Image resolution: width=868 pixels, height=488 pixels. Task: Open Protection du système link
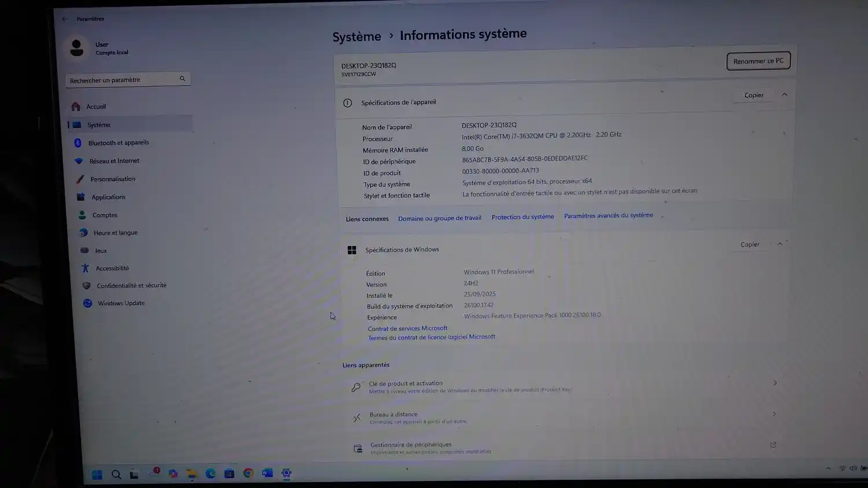tap(523, 217)
